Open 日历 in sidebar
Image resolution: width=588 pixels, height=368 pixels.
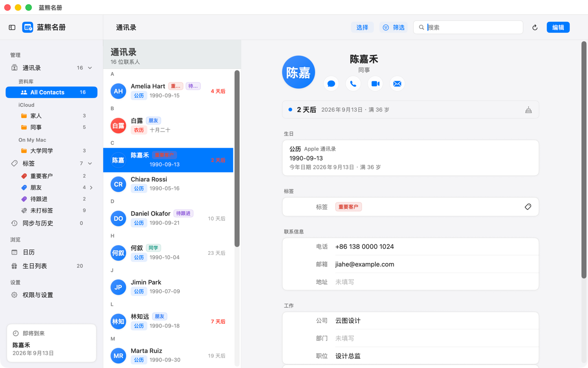[51, 252]
